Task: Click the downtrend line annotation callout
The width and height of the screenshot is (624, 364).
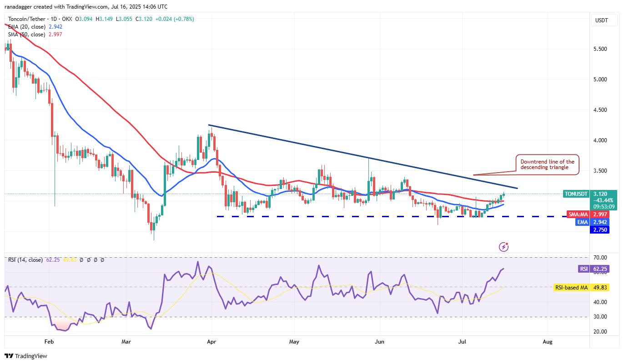Action: pyautogui.click(x=547, y=164)
